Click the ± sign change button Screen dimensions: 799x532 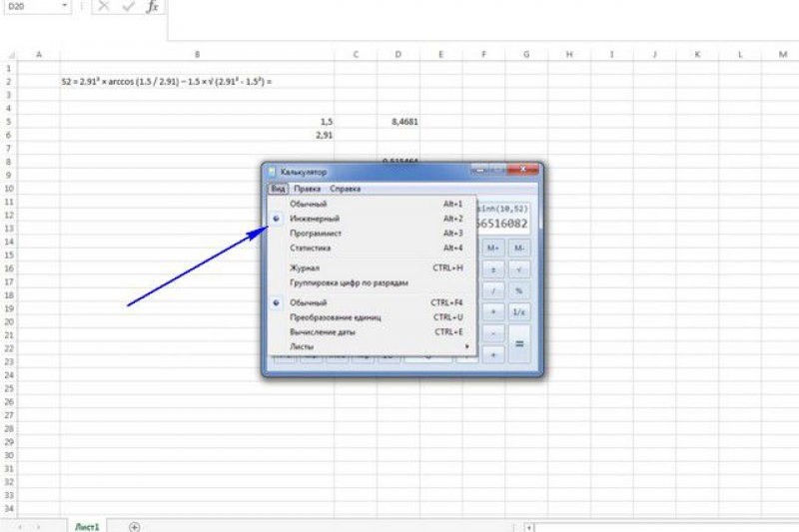492,269
